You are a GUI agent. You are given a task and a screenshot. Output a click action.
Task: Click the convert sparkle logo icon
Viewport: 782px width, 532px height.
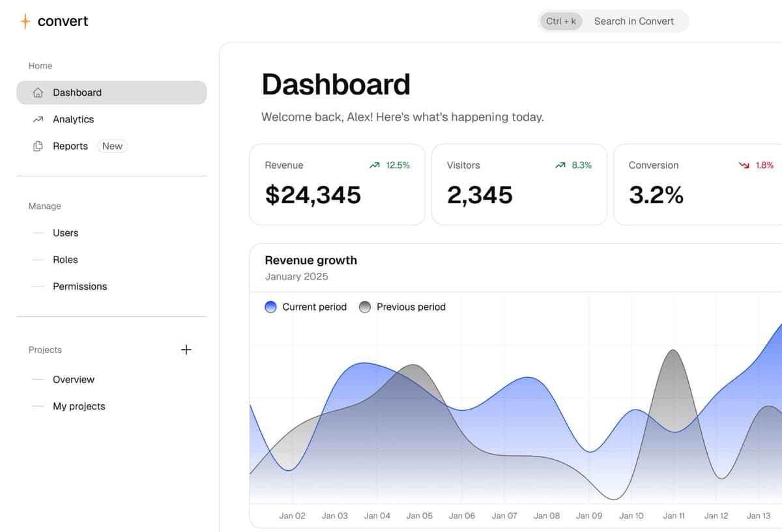tap(25, 21)
